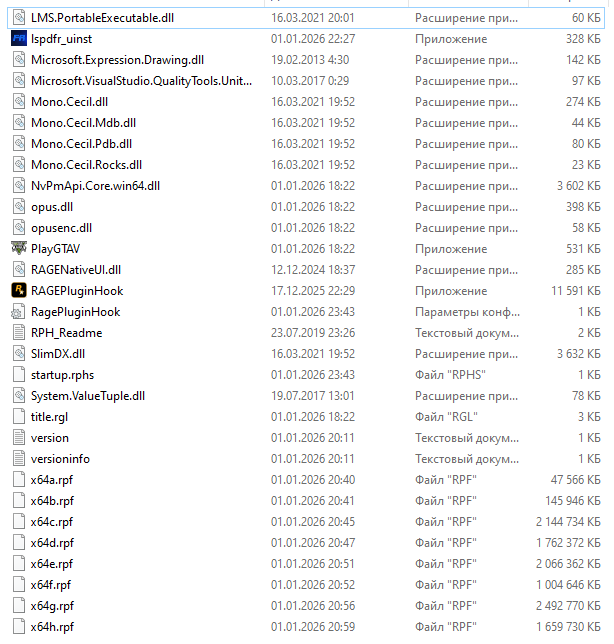Select the file named lspdfr_uinst
The width and height of the screenshot is (614, 644).
pyautogui.click(x=61, y=39)
